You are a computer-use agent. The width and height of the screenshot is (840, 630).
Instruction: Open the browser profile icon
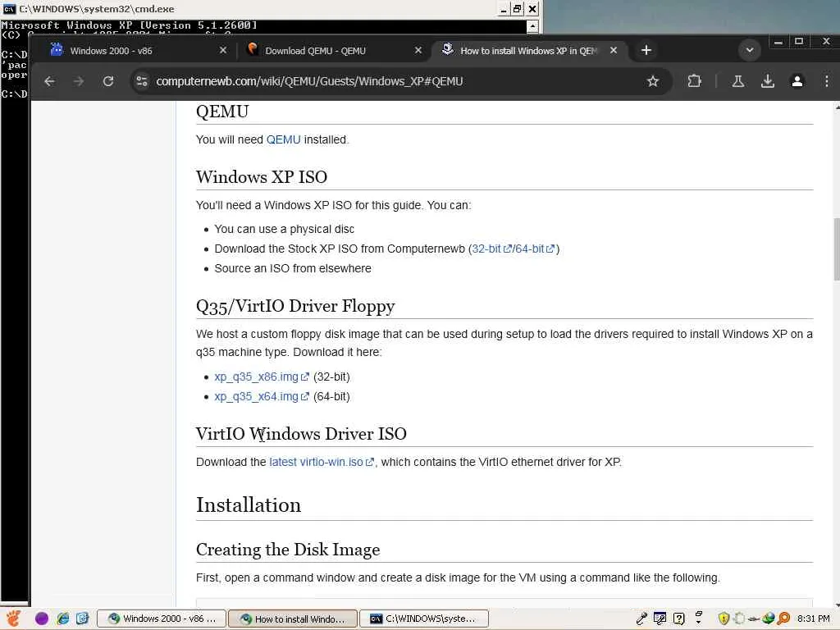click(x=797, y=81)
